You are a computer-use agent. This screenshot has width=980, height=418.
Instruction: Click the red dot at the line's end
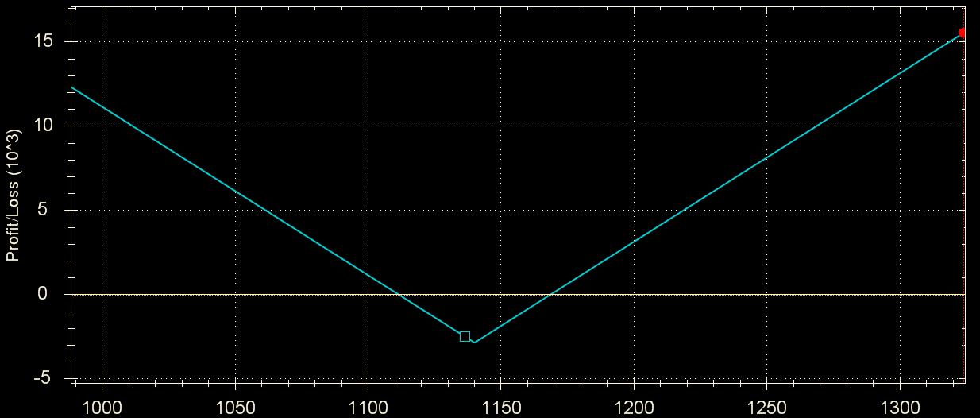tap(963, 33)
